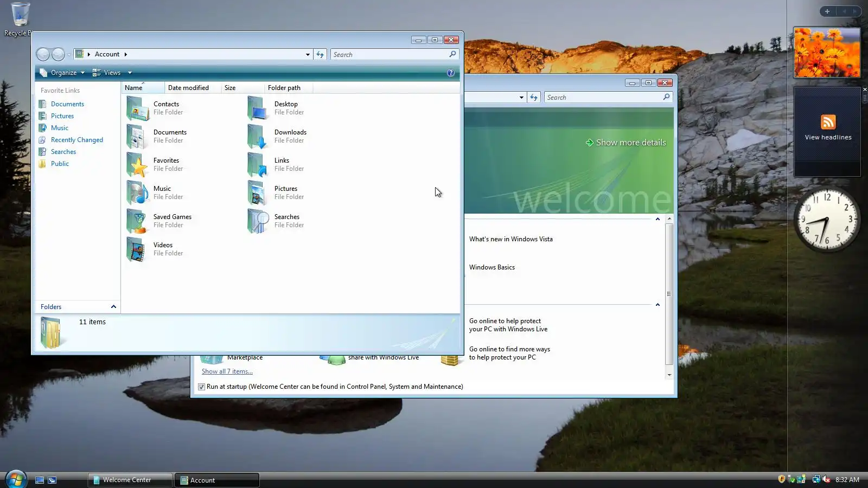Click the Account taskbar button
868x488 pixels.
point(217,480)
